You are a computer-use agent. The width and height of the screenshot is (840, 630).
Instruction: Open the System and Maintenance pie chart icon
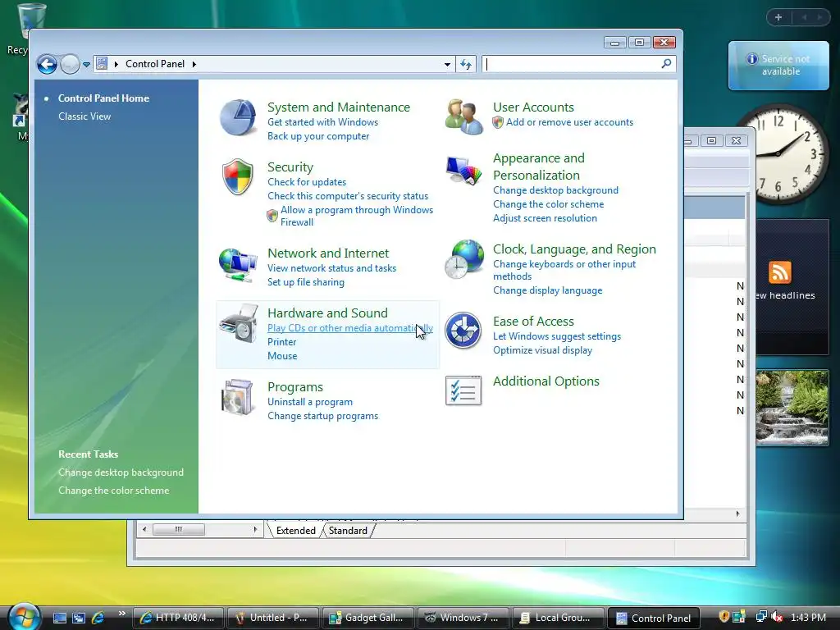[x=238, y=117]
